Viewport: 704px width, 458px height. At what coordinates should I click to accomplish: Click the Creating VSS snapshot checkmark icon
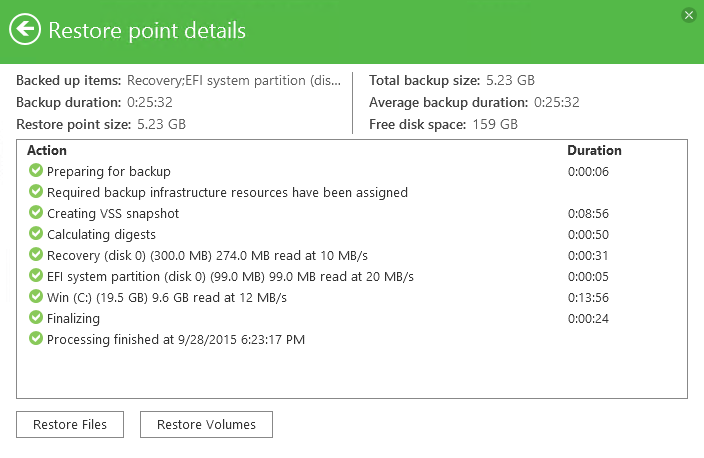coord(36,212)
